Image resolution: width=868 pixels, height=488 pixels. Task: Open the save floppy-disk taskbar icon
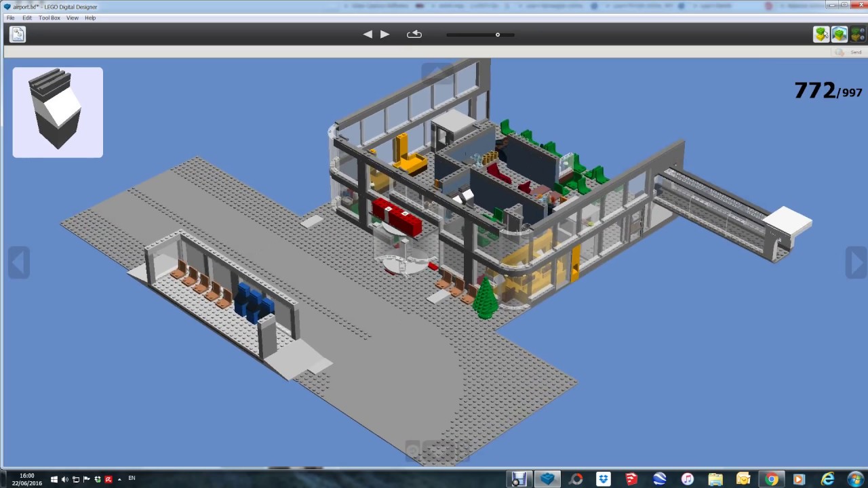pos(519,479)
